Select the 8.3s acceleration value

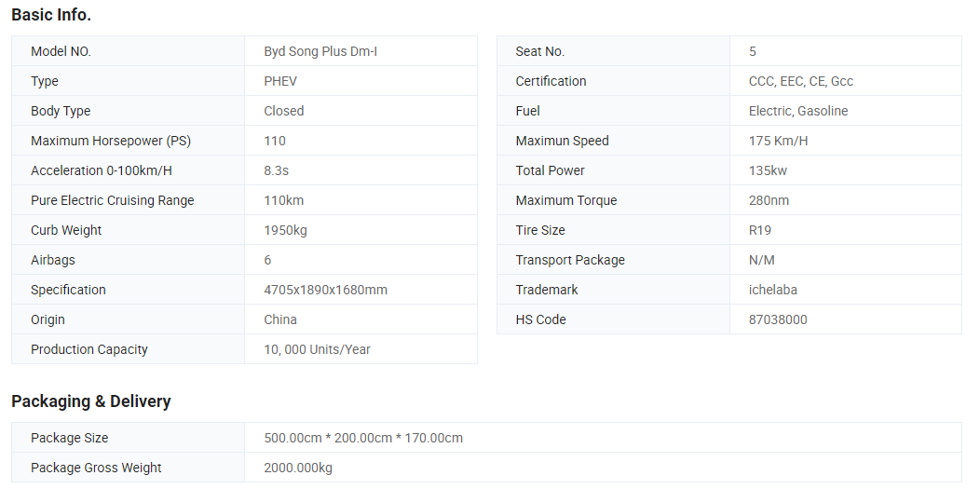277,170
